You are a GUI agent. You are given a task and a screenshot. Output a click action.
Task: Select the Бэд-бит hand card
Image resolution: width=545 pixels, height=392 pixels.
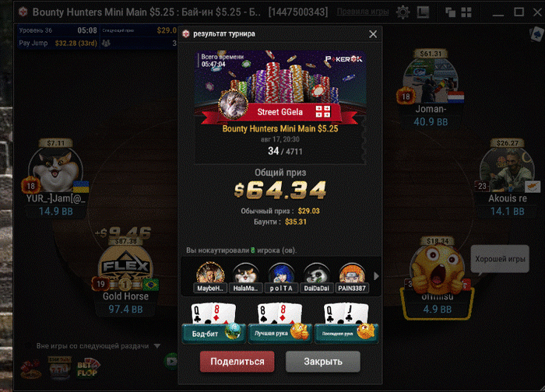pyautogui.click(x=214, y=323)
